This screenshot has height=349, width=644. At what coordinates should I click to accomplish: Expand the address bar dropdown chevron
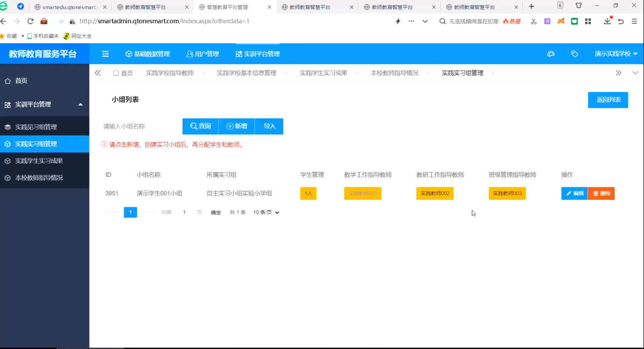click(x=425, y=21)
